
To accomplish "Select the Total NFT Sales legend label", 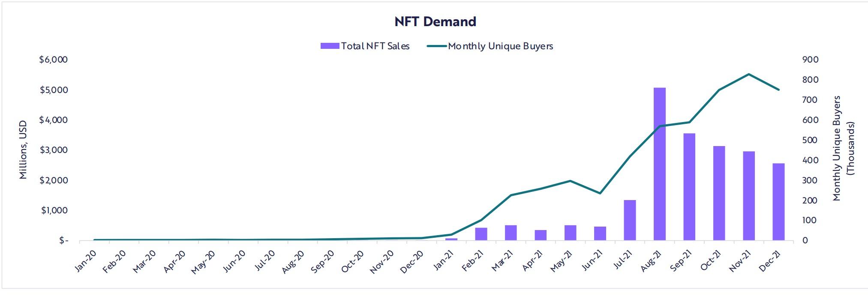I will (x=375, y=46).
